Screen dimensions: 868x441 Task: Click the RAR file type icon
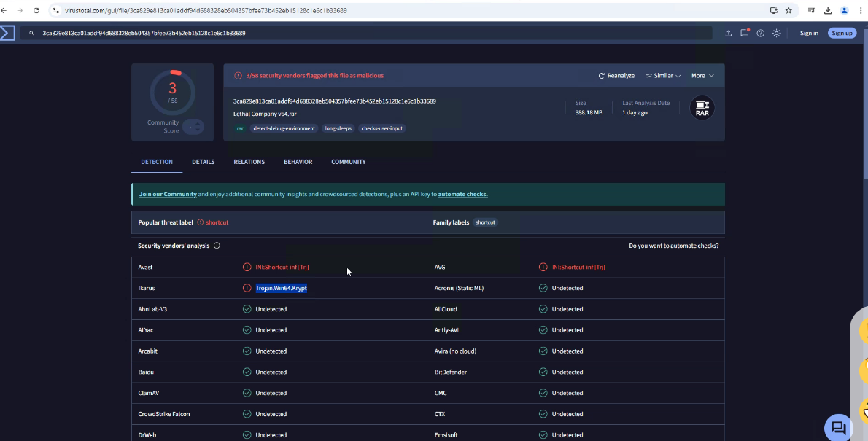702,108
